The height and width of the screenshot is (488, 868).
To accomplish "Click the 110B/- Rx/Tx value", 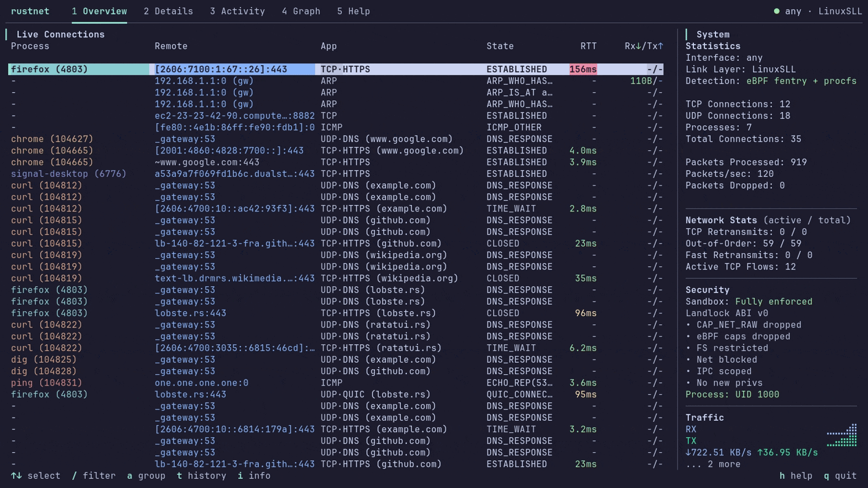I will point(647,81).
